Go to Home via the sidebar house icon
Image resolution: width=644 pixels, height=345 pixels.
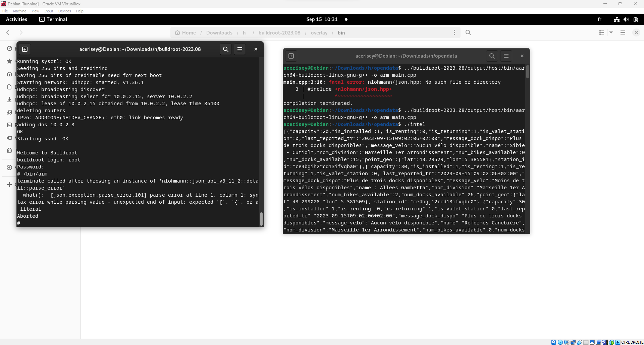9,74
